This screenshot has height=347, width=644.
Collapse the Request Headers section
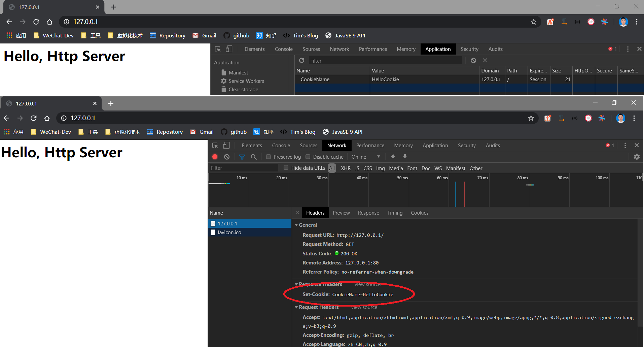tap(296, 307)
